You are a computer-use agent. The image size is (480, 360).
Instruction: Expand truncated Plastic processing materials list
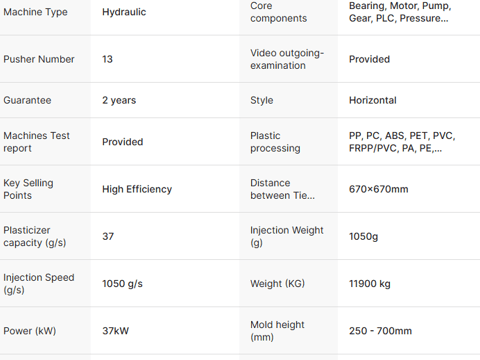click(x=402, y=142)
